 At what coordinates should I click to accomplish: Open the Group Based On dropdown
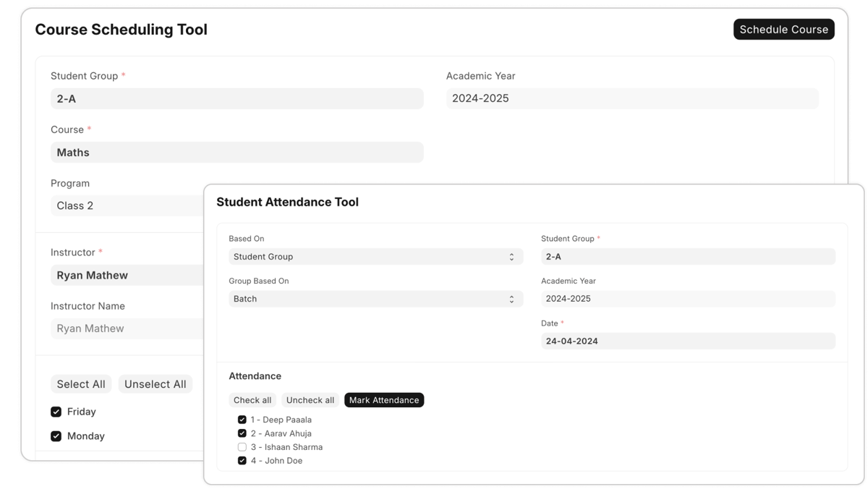point(375,299)
